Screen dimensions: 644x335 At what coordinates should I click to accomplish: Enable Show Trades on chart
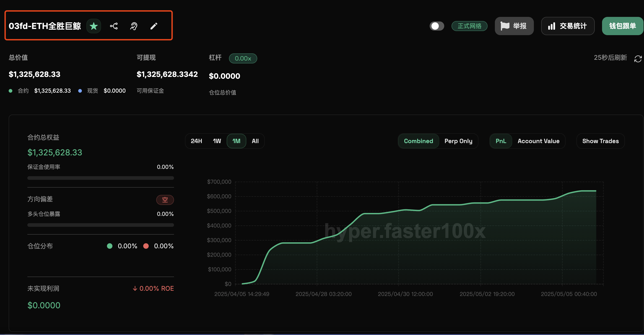tap(600, 141)
